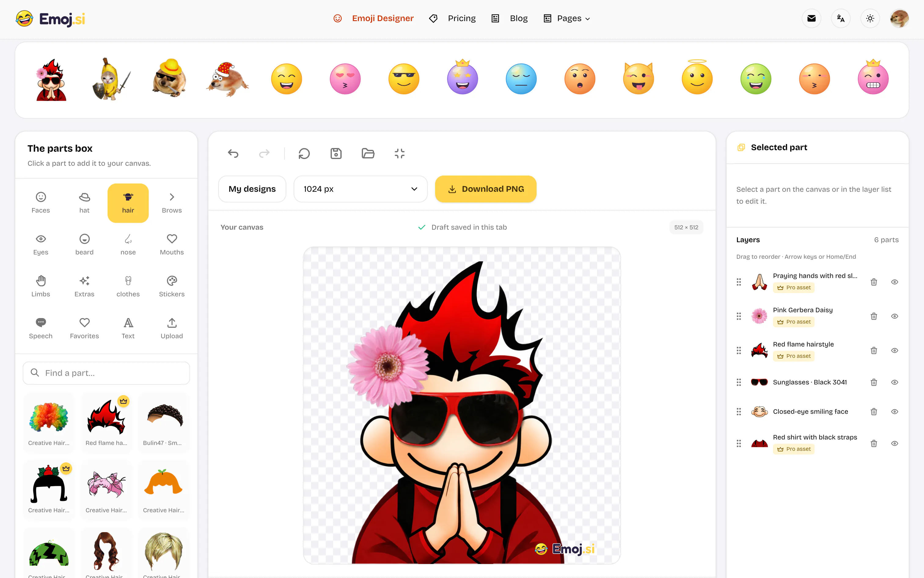Hide the Closed-eye smiling face layer
Viewport: 924px width, 578px height.
[x=895, y=412]
